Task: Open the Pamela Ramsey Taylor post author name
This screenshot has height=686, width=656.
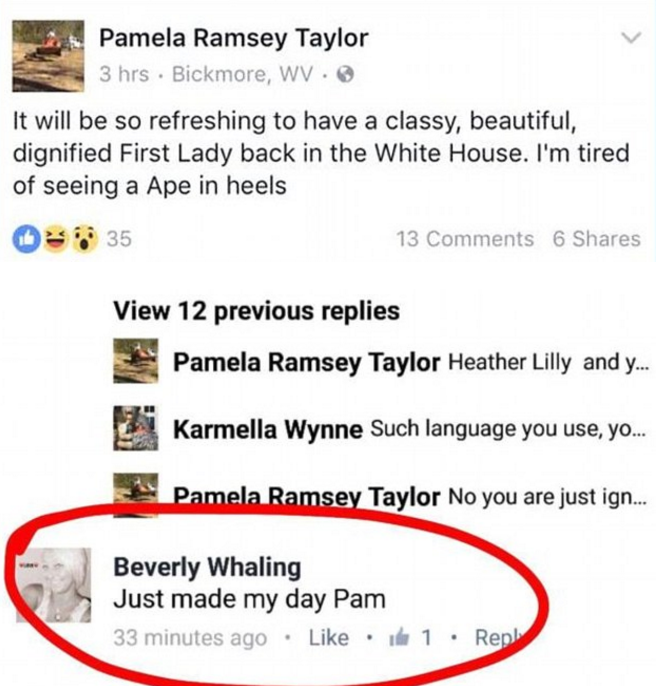Action: click(234, 38)
